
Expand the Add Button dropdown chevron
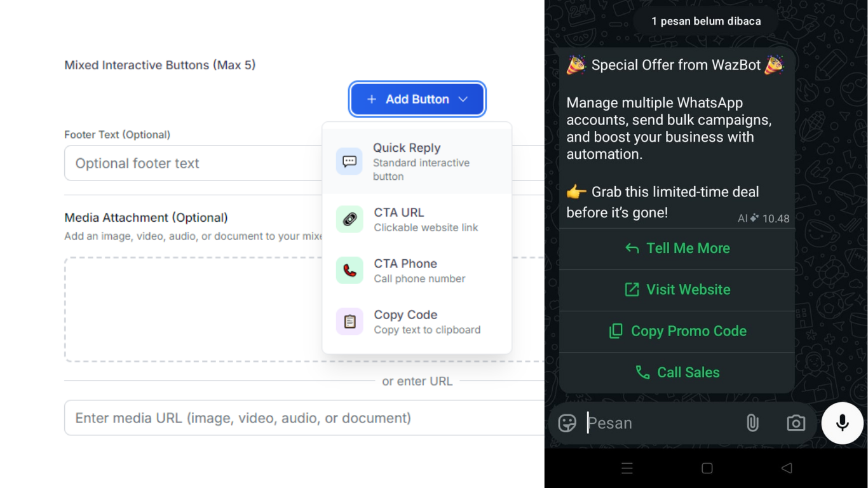click(464, 99)
